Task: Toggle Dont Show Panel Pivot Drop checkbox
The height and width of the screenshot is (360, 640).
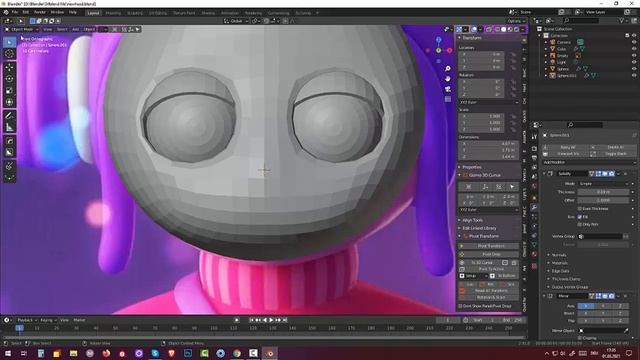Action: point(460,306)
